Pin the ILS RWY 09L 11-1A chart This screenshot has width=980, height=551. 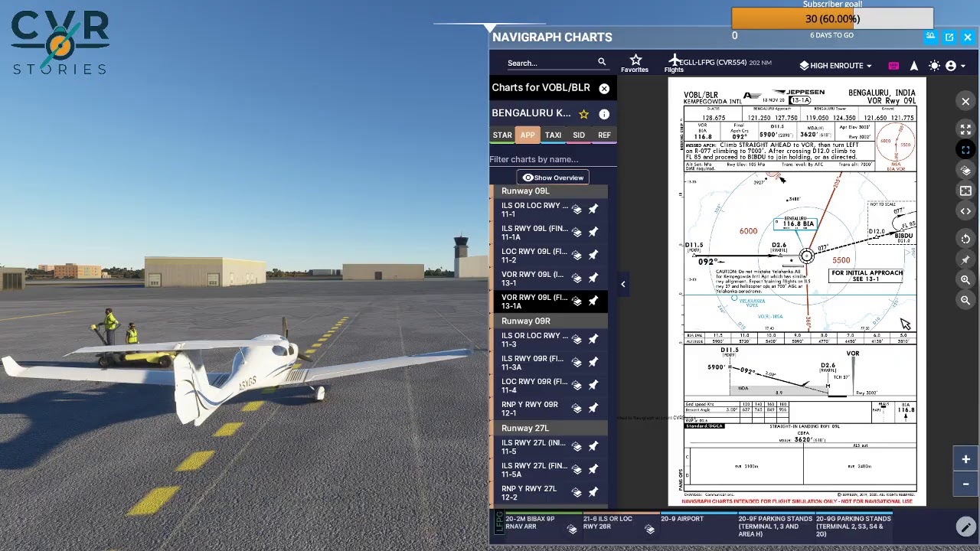(593, 233)
